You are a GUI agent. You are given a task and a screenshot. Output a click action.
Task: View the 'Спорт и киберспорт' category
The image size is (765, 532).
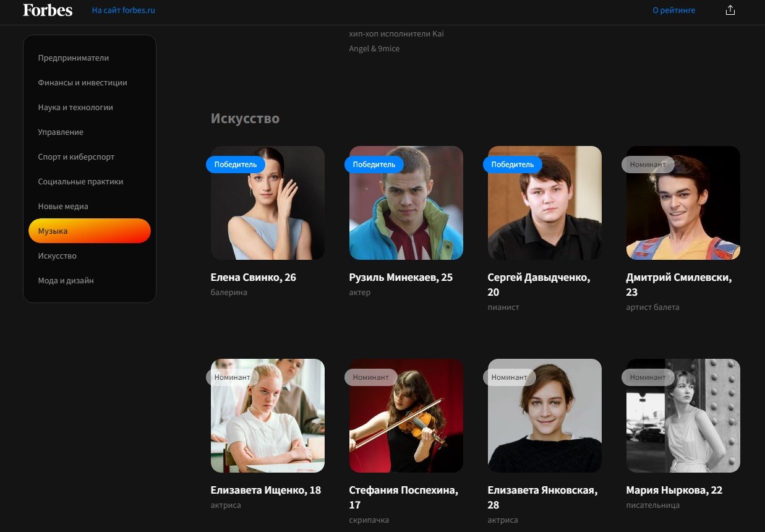pyautogui.click(x=76, y=157)
